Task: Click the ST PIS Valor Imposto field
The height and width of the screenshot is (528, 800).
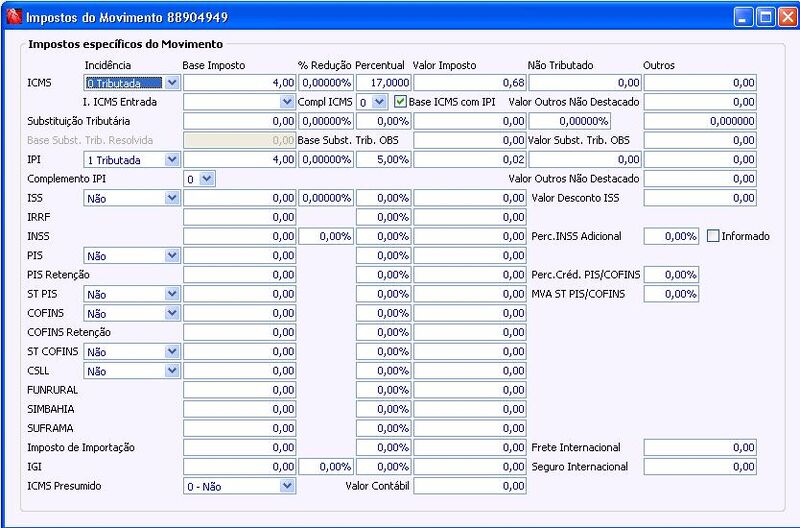Action: pyautogui.click(x=470, y=294)
